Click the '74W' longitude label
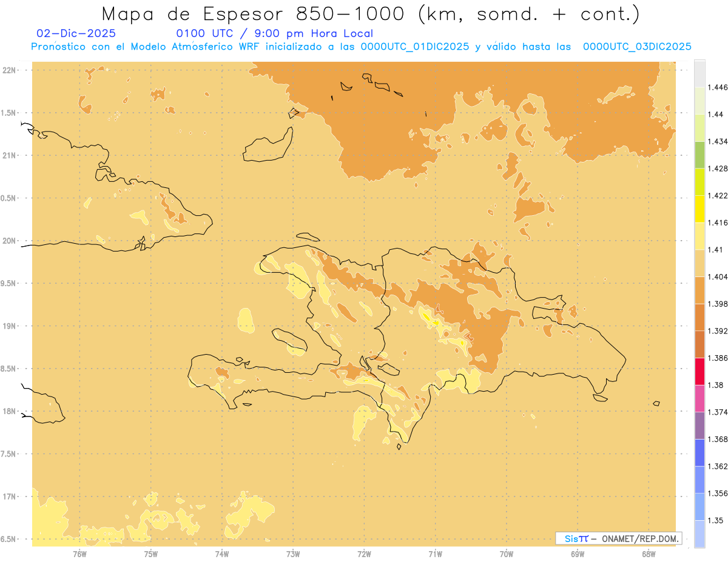 pyautogui.click(x=222, y=554)
